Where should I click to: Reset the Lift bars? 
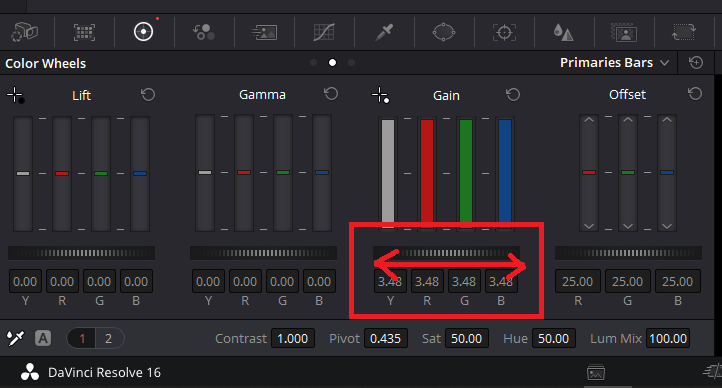pos(148,95)
